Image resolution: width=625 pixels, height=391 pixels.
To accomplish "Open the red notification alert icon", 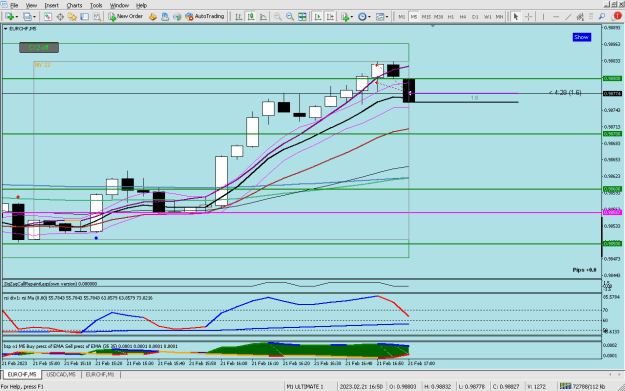I will (x=617, y=16).
